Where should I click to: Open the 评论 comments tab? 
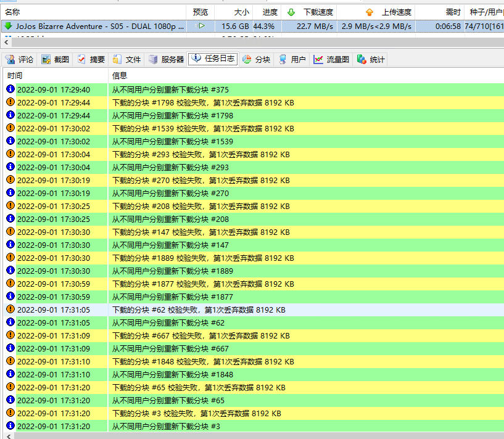coord(19,59)
